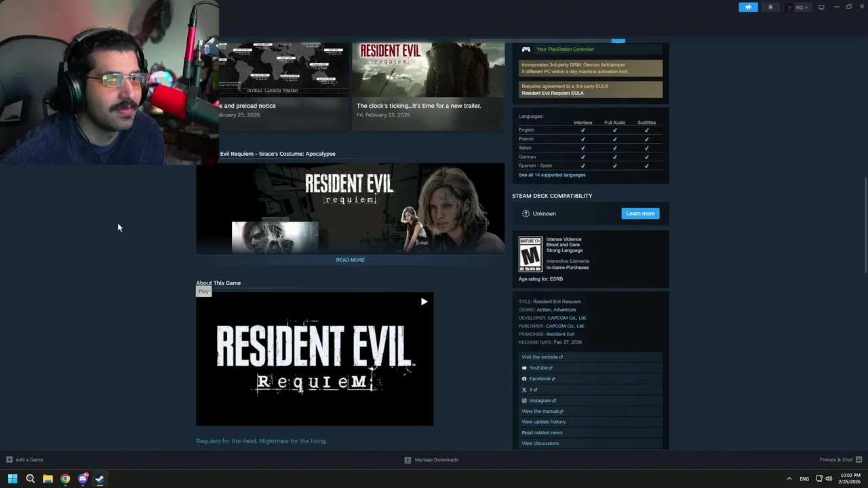Open the taskbar clock and date
This screenshot has height=488, width=868.
850,479
